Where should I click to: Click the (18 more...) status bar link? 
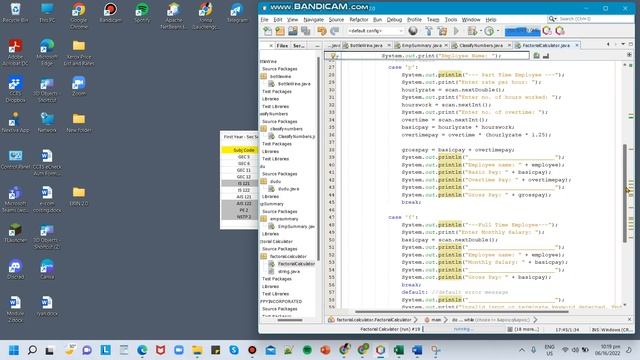point(526,329)
